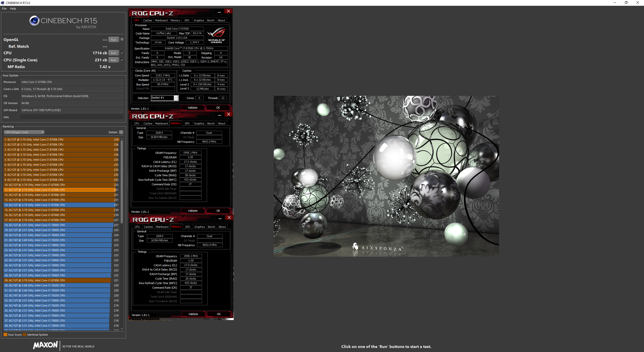The image size is (644, 352).
Task: Open the SPD tab in top CPU-Z window
Action: pos(187,20)
